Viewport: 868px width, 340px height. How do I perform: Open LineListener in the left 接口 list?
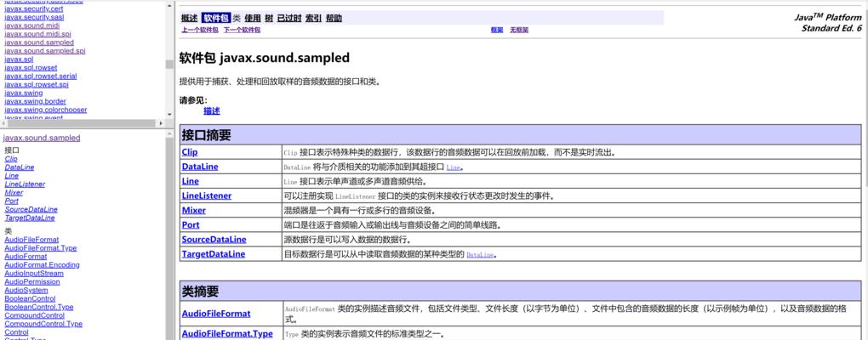coord(25,184)
